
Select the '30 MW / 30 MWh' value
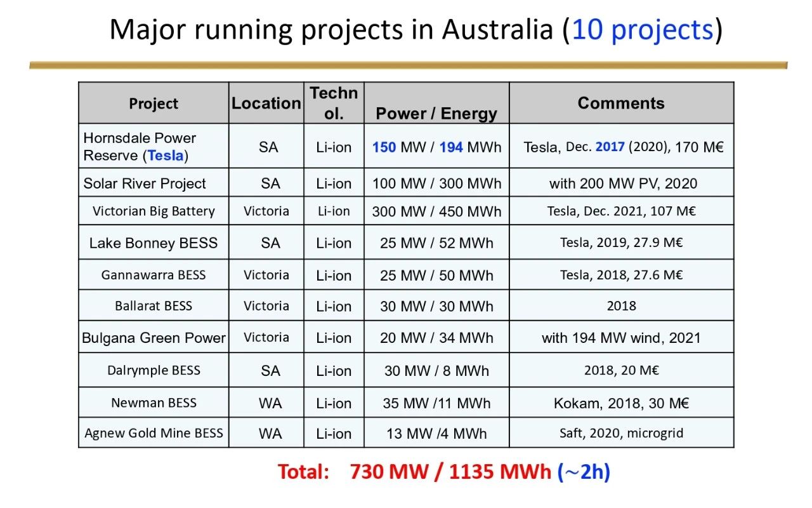[x=436, y=306]
